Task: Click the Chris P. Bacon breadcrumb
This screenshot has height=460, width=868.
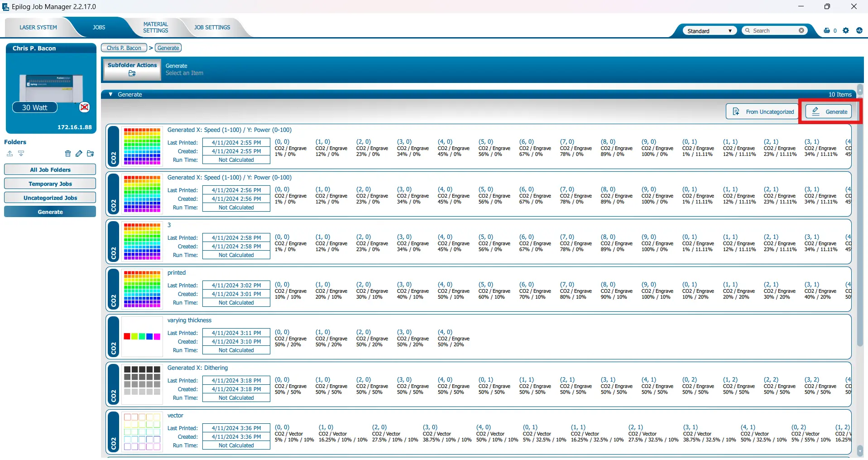Action: click(x=124, y=48)
